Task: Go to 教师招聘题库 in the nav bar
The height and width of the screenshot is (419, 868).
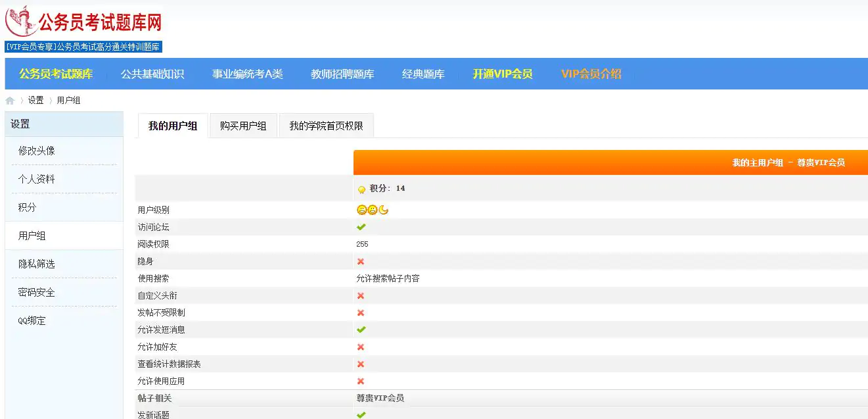Action: pyautogui.click(x=342, y=74)
